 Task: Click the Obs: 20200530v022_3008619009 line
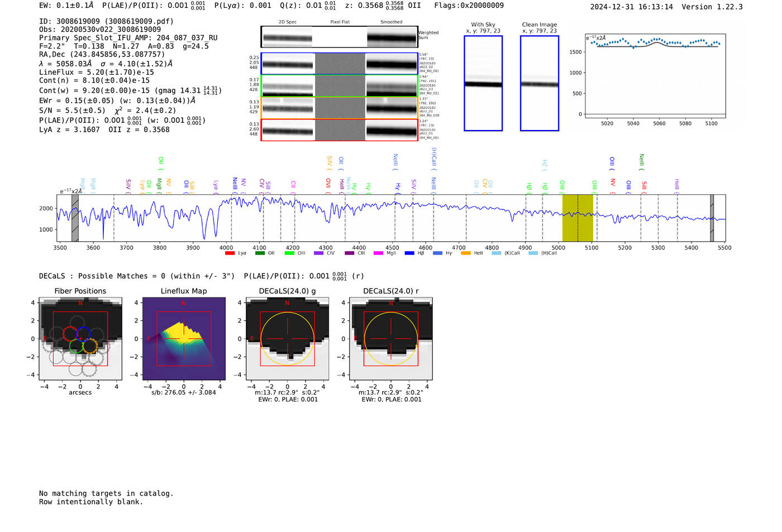100,30
